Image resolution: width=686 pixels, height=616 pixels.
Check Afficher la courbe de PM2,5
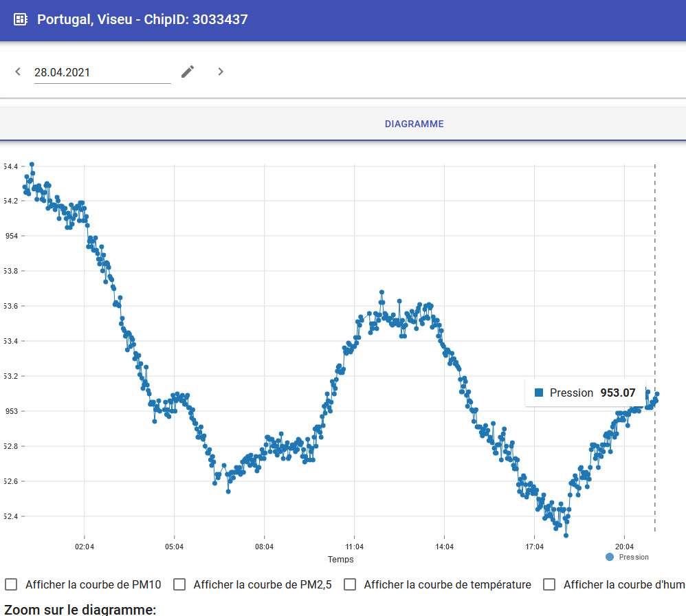coord(179,584)
